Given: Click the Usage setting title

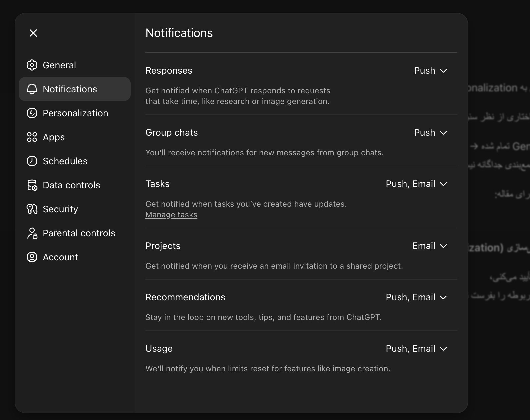Looking at the screenshot, I should (159, 349).
